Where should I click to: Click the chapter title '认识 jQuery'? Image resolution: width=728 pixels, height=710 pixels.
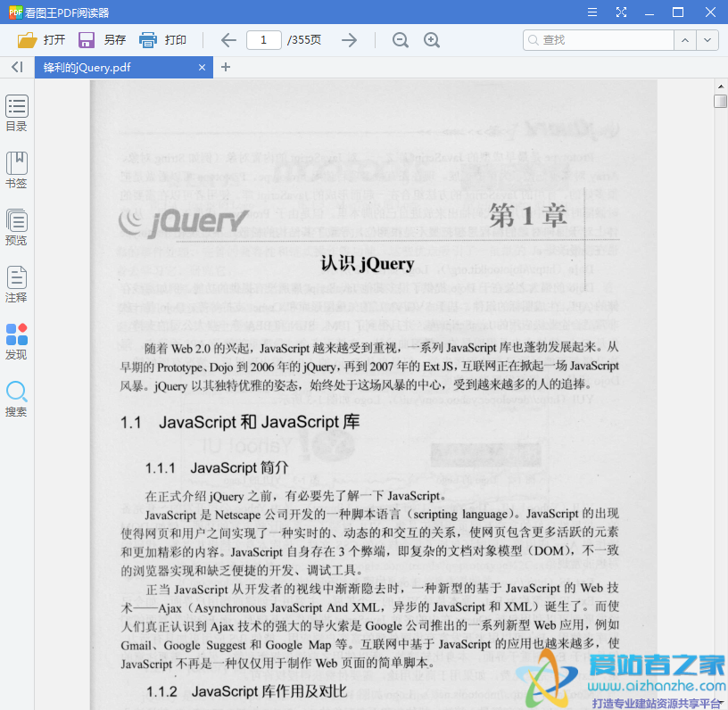pos(368,264)
